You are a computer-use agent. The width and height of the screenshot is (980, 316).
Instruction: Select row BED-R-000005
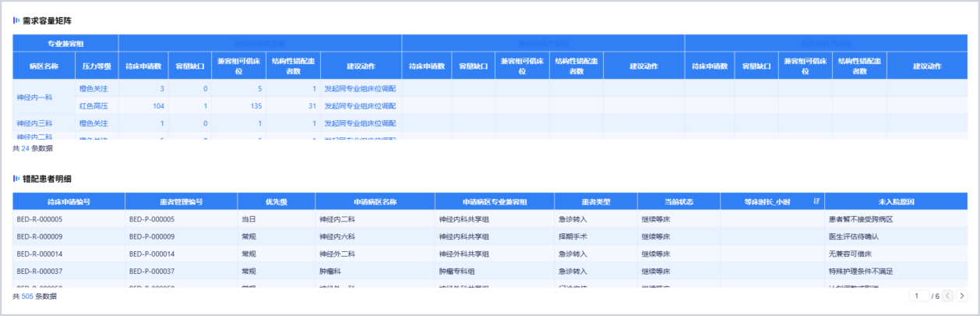pyautogui.click(x=490, y=219)
